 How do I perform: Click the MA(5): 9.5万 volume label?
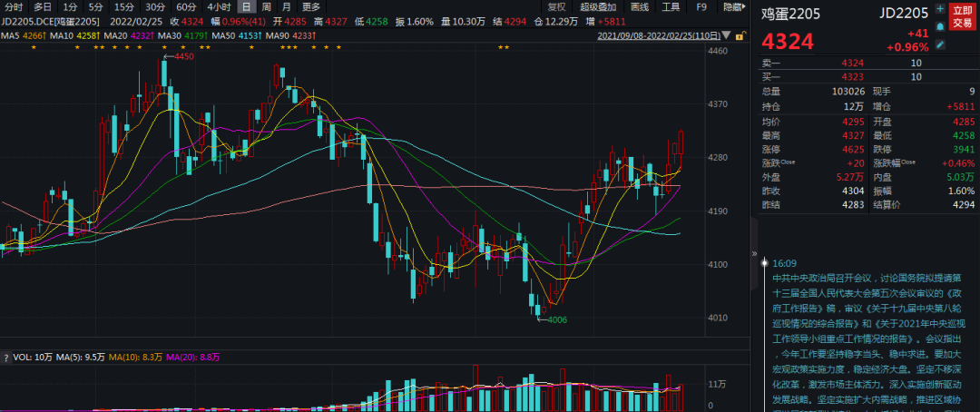click(81, 358)
